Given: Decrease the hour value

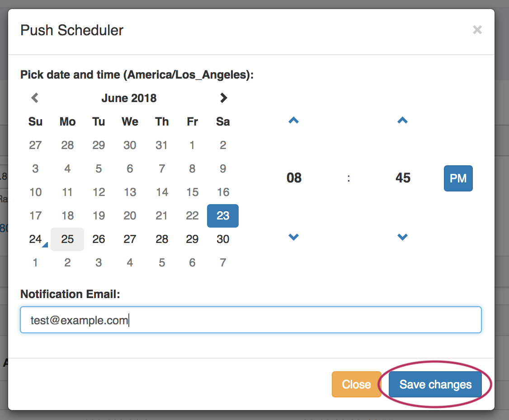Looking at the screenshot, I should click(x=294, y=237).
